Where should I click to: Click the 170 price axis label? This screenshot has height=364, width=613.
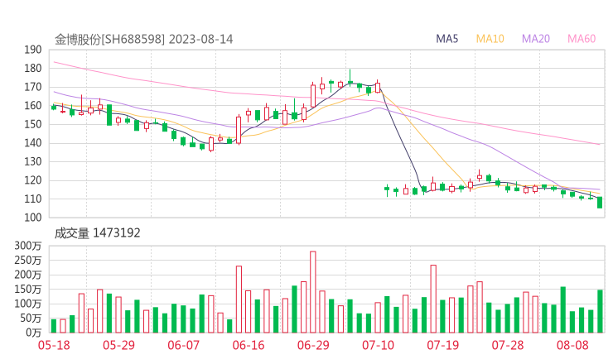pos(33,87)
